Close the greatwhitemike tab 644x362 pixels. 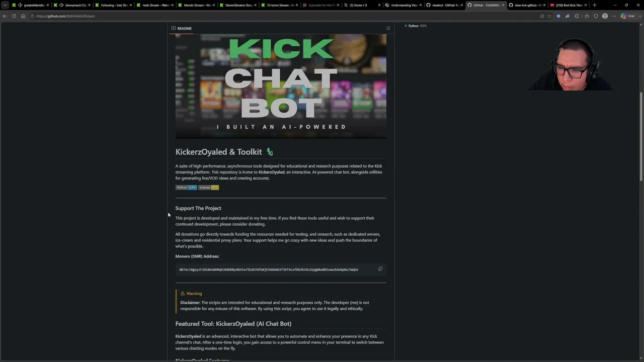tap(48, 5)
